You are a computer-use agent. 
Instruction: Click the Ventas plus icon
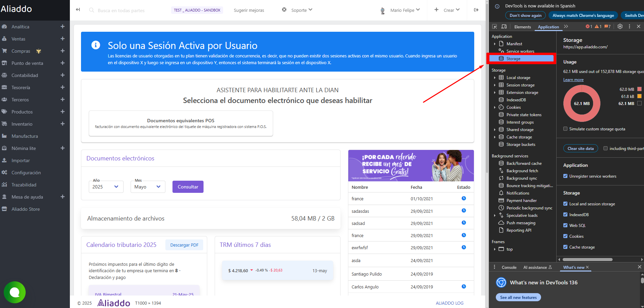click(62, 38)
